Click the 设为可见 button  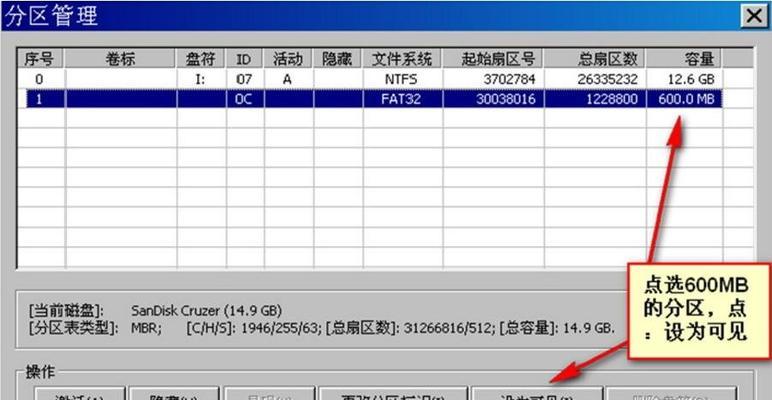[x=536, y=393]
